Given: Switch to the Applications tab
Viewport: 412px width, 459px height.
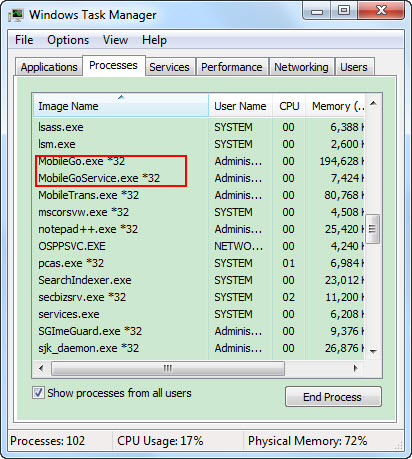Looking at the screenshot, I should pyautogui.click(x=49, y=67).
